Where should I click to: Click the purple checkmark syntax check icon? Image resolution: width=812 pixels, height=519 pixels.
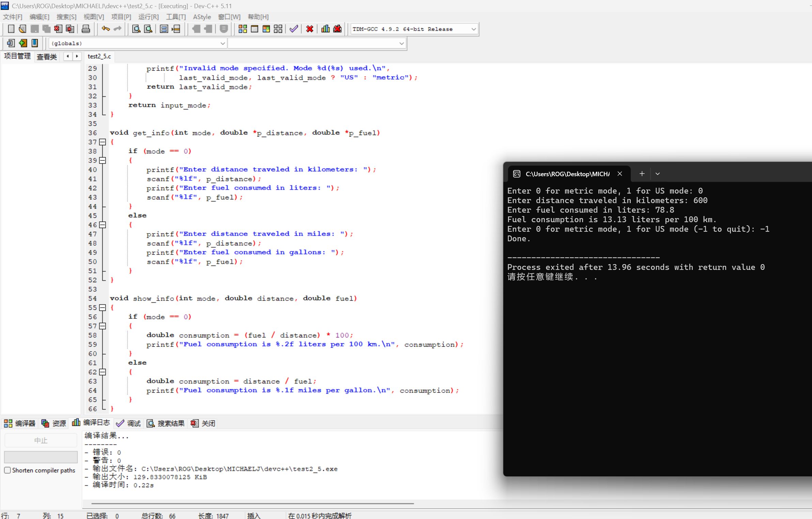(294, 29)
